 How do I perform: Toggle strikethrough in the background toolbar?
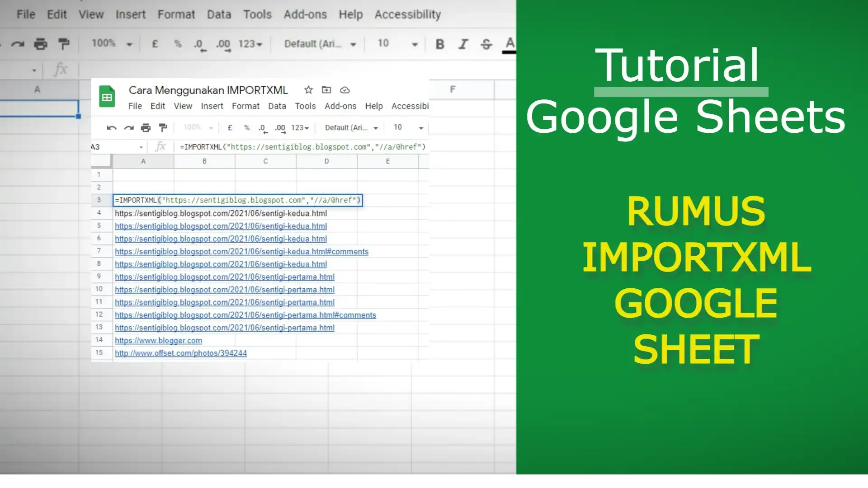click(486, 44)
